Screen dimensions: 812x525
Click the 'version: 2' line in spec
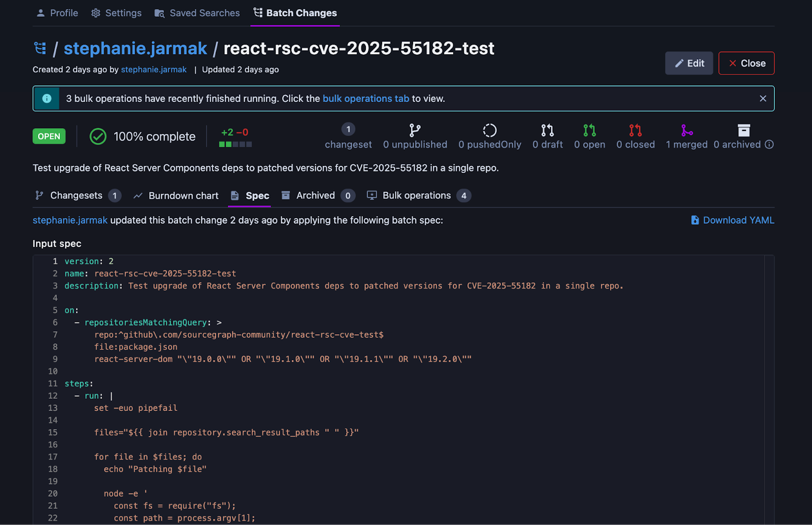[89, 261]
